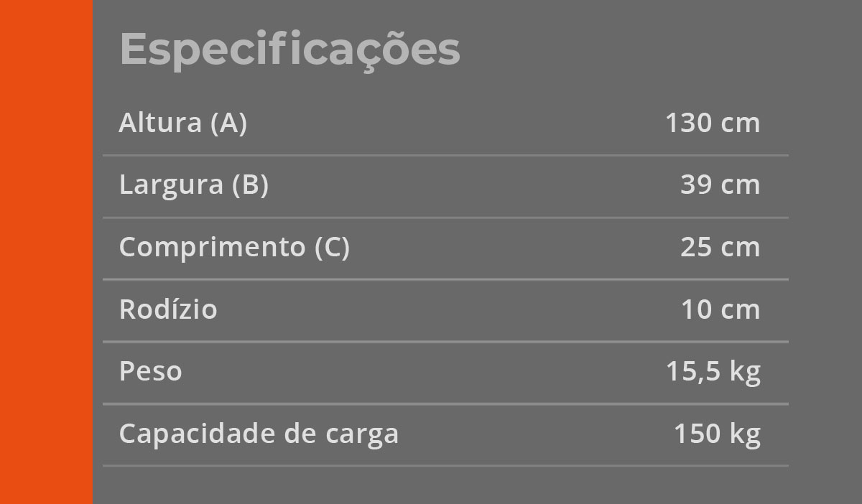Click the 15,5 kg weight value
The image size is (862, 504).
(713, 372)
